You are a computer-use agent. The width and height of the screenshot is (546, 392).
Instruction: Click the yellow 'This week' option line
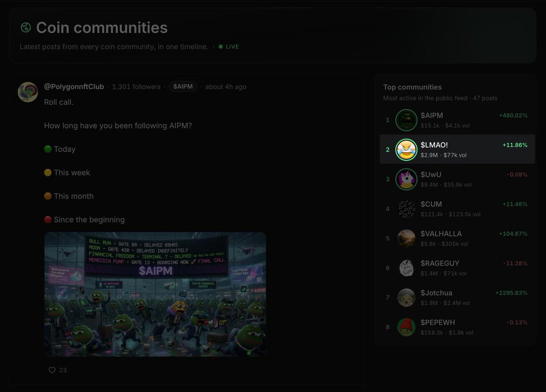click(67, 173)
